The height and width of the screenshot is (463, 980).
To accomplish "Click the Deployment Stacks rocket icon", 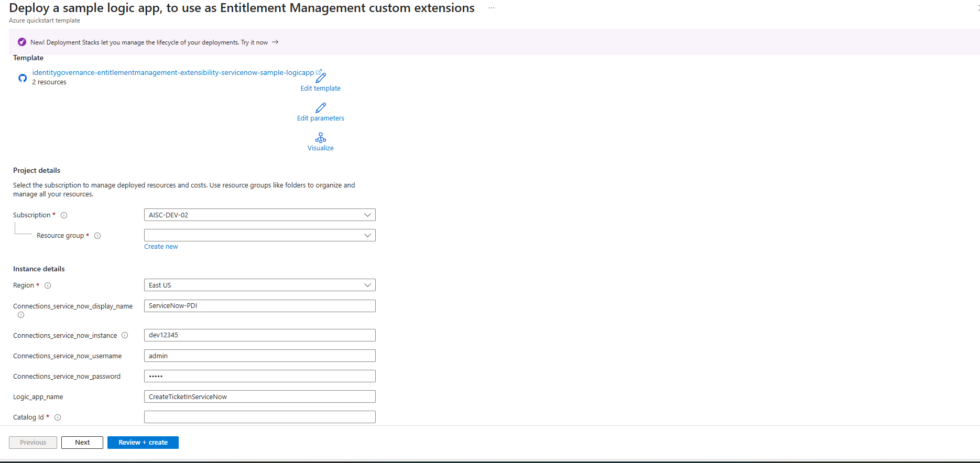I will click(22, 42).
